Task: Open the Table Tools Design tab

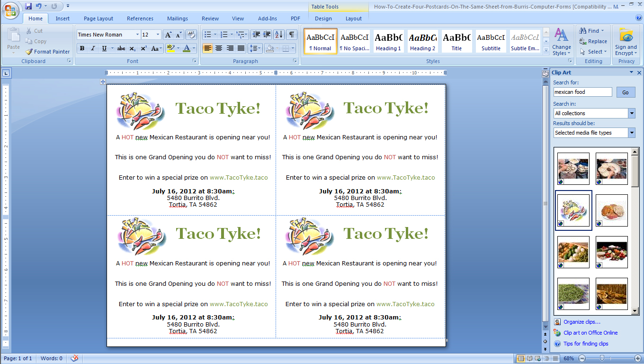Action: [x=323, y=18]
